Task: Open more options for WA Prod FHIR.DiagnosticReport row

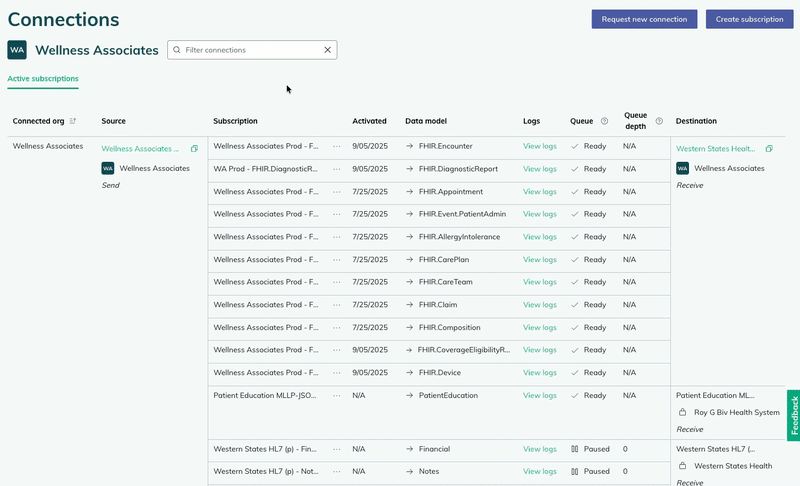Action: pos(337,169)
